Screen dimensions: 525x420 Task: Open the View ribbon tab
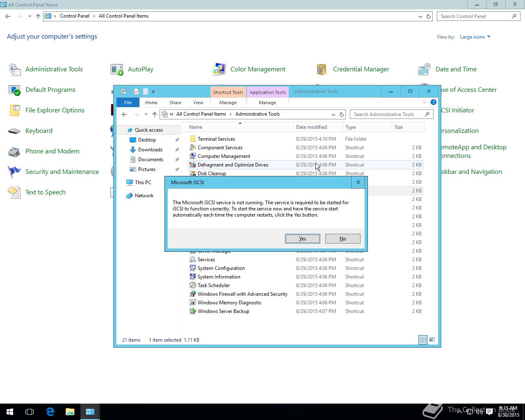click(198, 103)
